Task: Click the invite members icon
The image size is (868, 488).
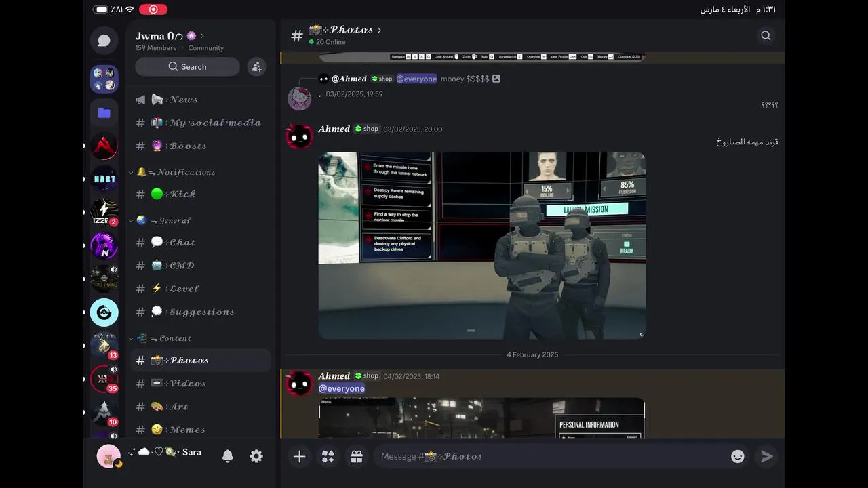Action: pyautogui.click(x=256, y=66)
